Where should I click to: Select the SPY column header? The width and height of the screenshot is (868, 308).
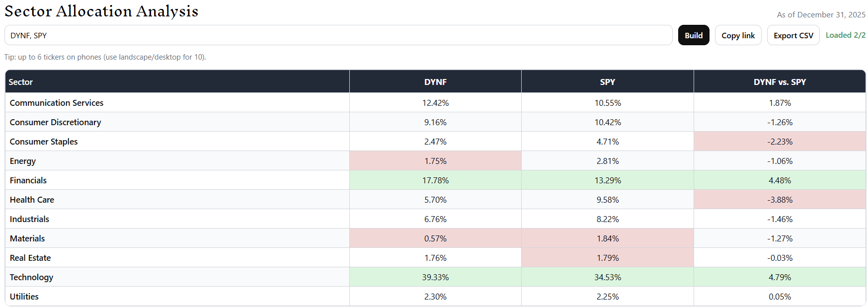click(608, 82)
